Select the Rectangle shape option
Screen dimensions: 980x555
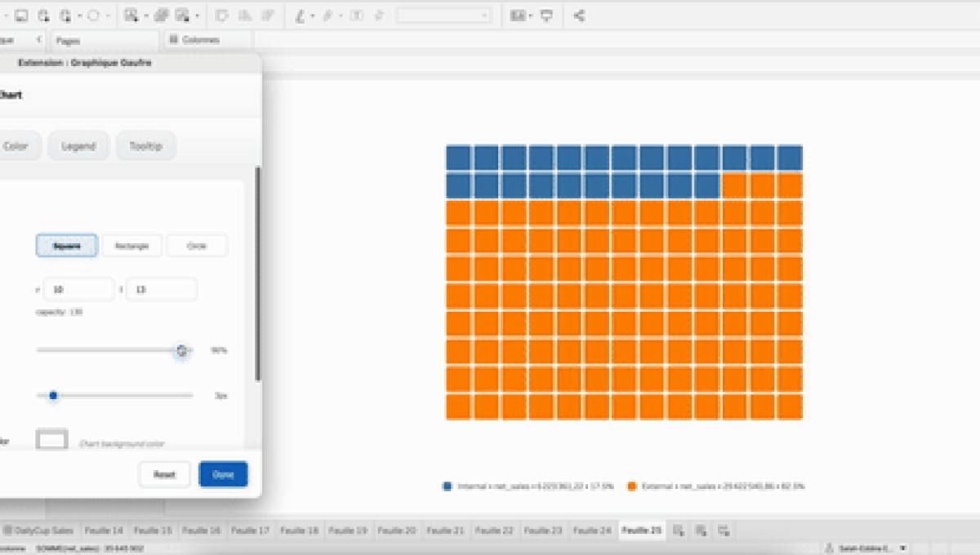tap(131, 246)
